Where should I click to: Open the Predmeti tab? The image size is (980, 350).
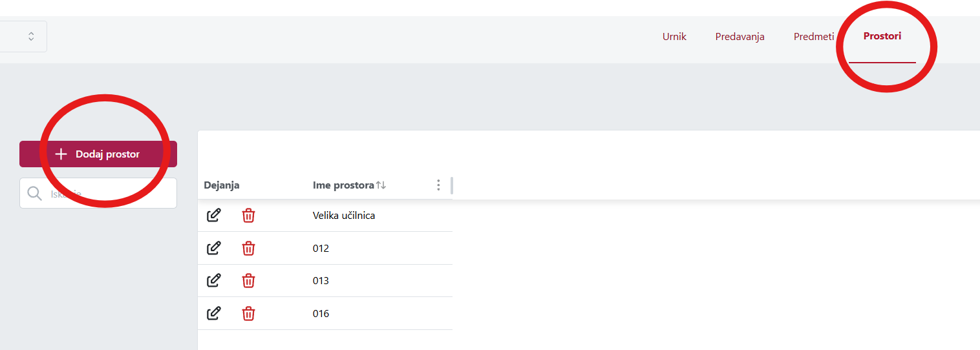tap(814, 36)
